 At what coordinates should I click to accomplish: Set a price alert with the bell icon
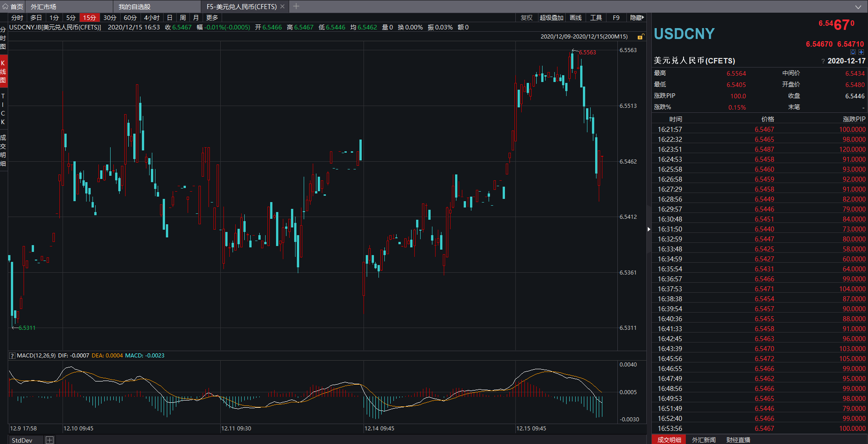point(853,52)
